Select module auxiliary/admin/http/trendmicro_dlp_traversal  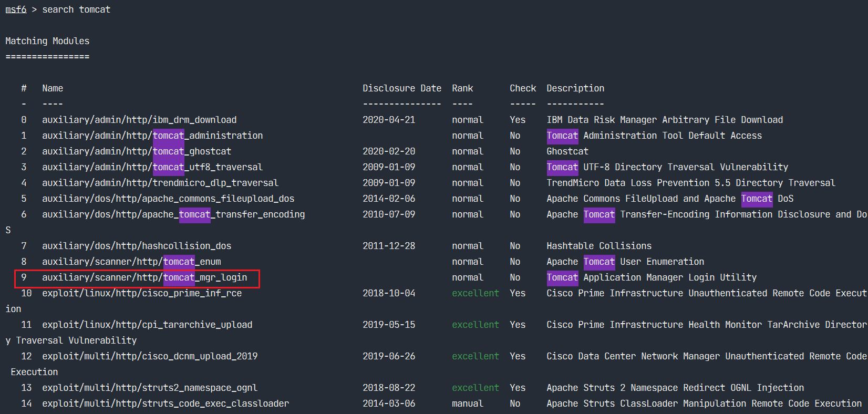click(x=160, y=183)
